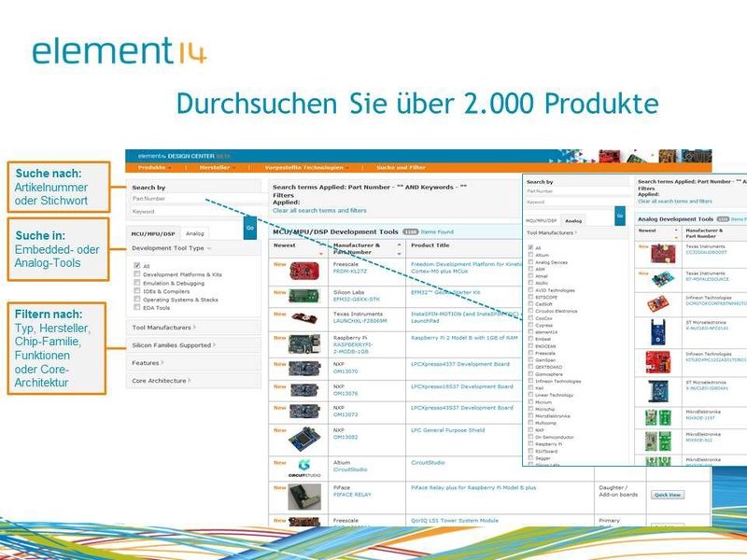Click the Texas Instruments LAUNCHXL-F28069M board thumbnail
Image resolution: width=747 pixels, height=560 pixels.
click(305, 317)
